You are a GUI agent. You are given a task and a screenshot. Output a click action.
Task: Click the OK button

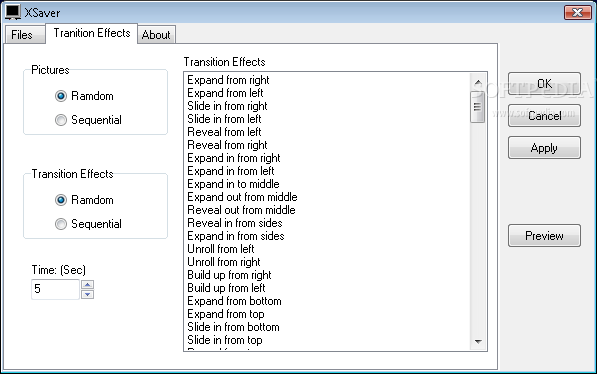click(544, 84)
